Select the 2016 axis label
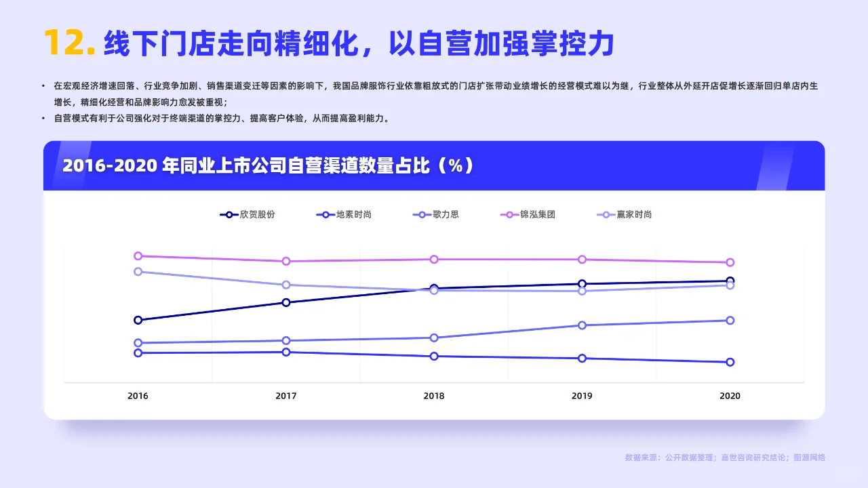The image size is (868, 488). [x=138, y=396]
